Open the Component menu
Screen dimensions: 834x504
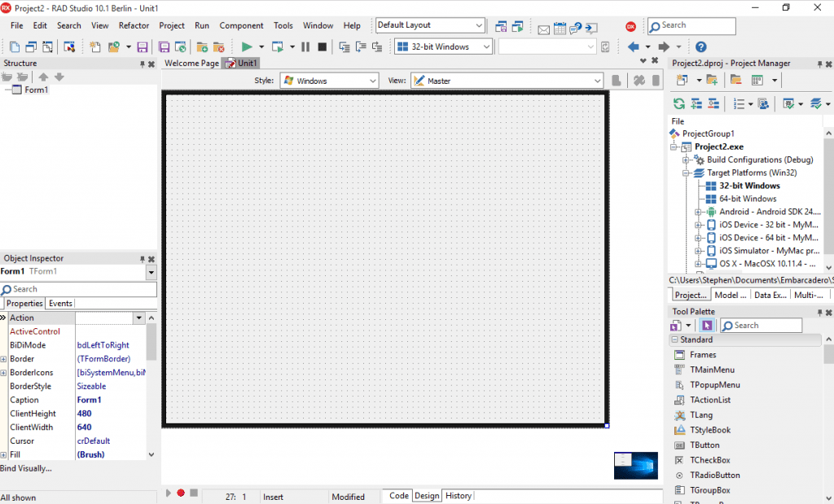click(x=241, y=25)
